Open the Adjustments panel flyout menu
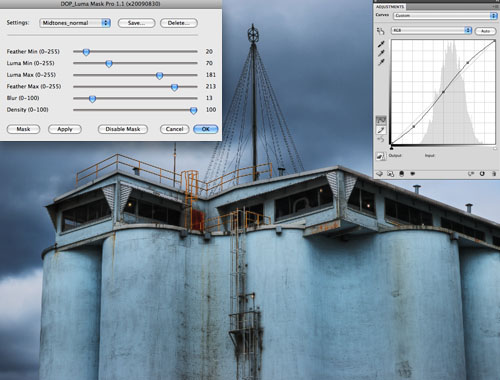This screenshot has width=500, height=380. point(496,6)
